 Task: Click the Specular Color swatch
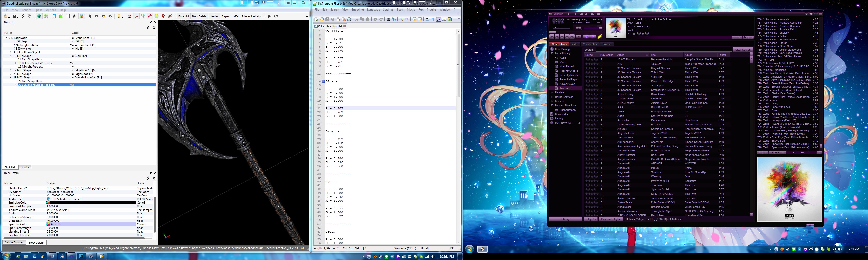(x=48, y=224)
